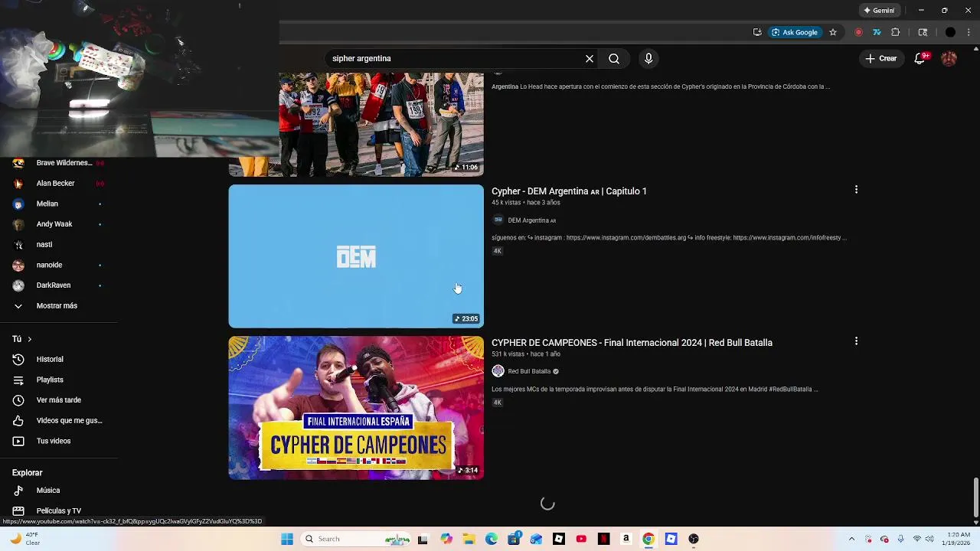Screen dimensions: 980x551
Task: Open Microsoft Edge in the taskbar
Action: (x=492, y=539)
